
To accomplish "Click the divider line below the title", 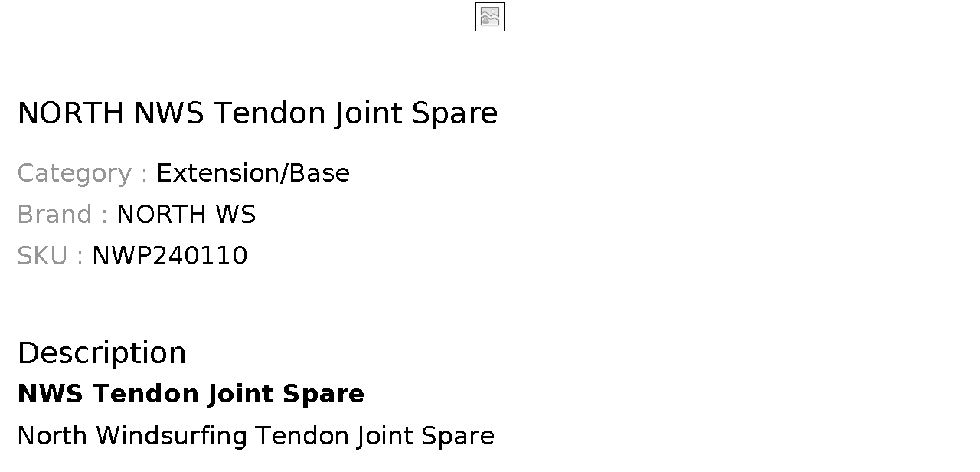I will point(490,146).
